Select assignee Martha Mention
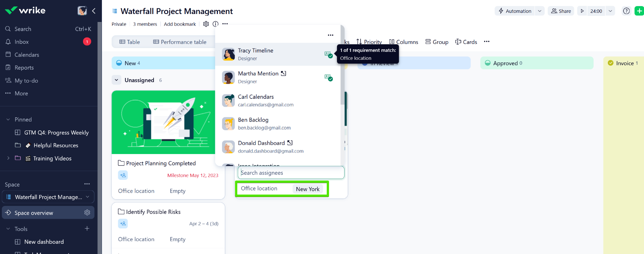 [x=278, y=77]
